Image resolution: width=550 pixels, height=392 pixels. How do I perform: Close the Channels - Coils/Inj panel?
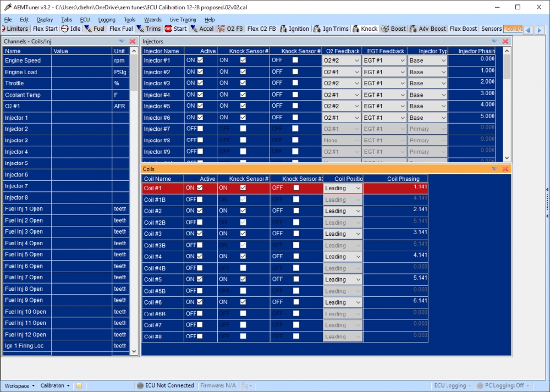pyautogui.click(x=132, y=41)
